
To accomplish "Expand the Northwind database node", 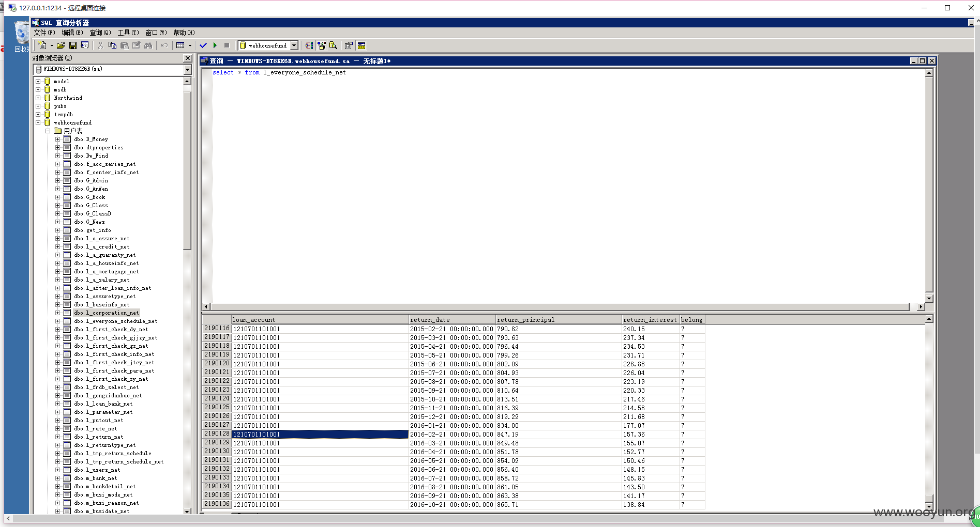I will [38, 98].
